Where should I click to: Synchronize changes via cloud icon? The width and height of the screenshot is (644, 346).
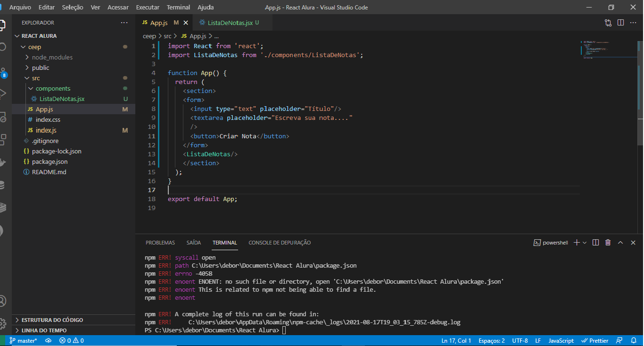point(48,341)
